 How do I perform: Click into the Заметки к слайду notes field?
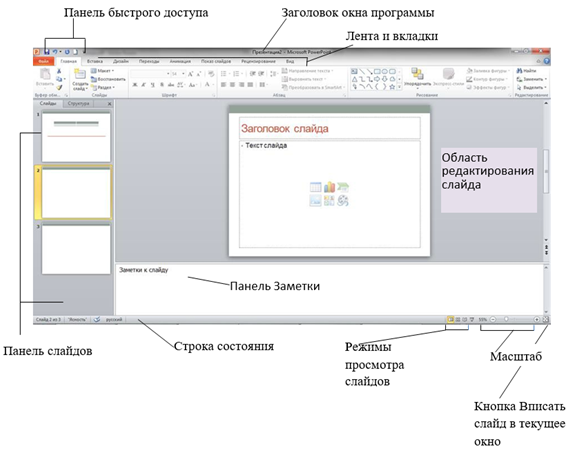point(329,289)
